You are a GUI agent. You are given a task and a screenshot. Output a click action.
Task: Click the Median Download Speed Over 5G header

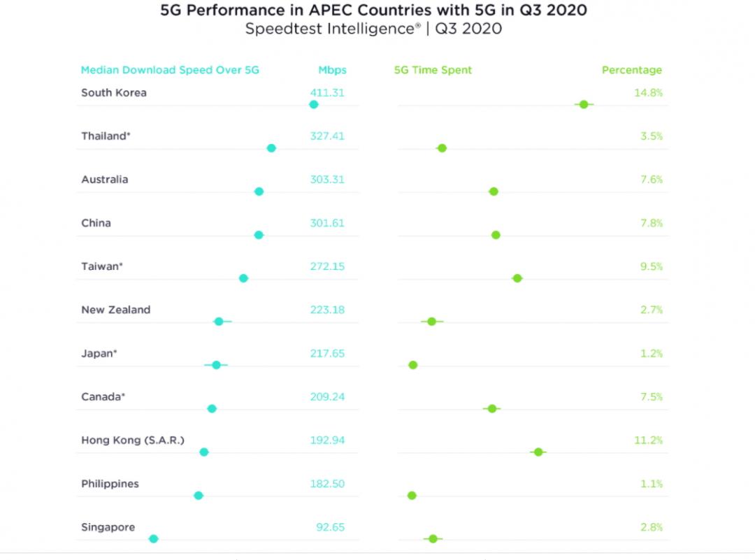pyautogui.click(x=170, y=70)
